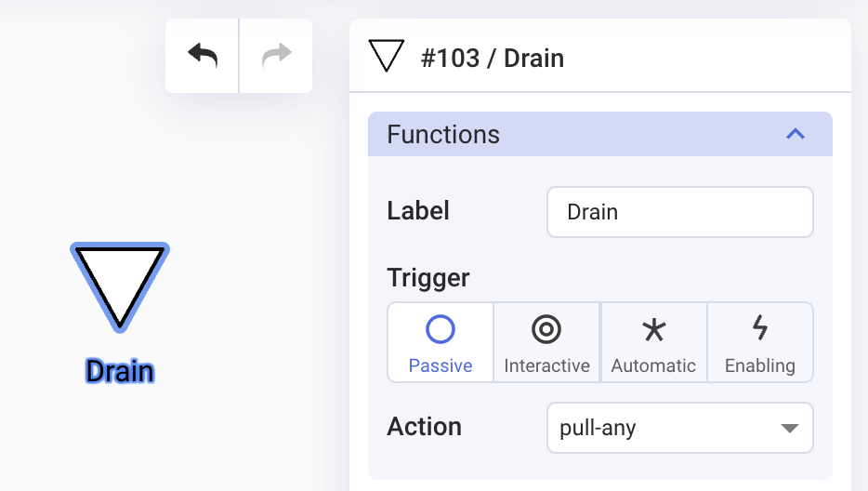The width and height of the screenshot is (868, 491).
Task: Click the Trigger heading text
Action: coord(427,278)
